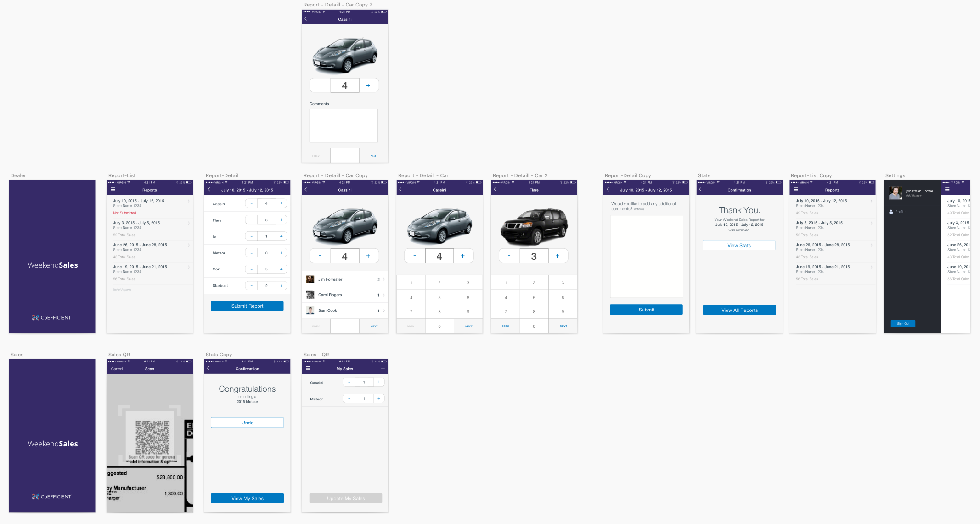
Task: Tap back arrow on Flare car screen
Action: (x=495, y=190)
